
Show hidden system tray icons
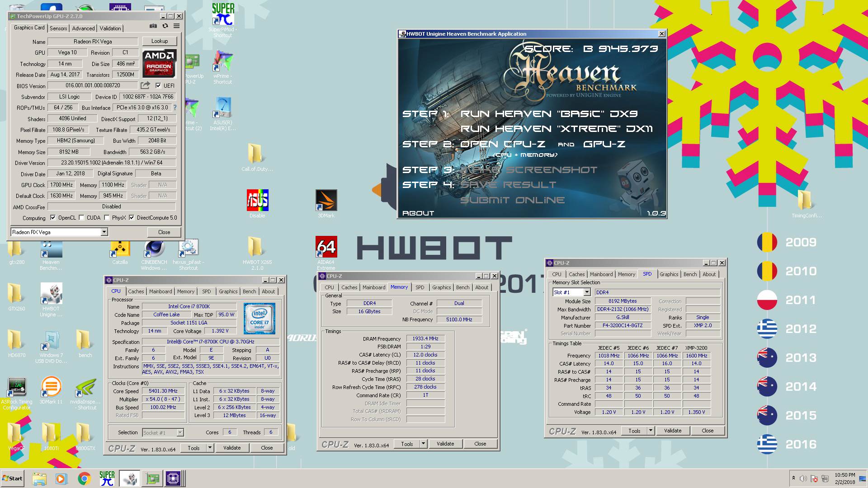pyautogui.click(x=793, y=478)
